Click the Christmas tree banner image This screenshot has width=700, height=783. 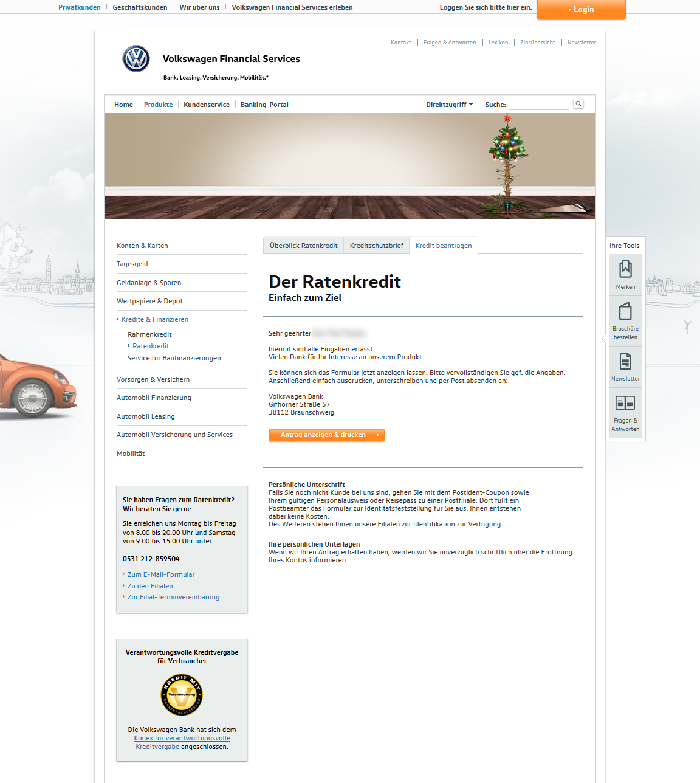click(350, 166)
